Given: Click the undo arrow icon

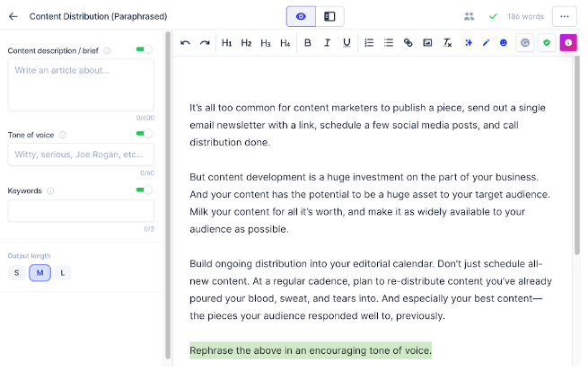Looking at the screenshot, I should pos(186,43).
